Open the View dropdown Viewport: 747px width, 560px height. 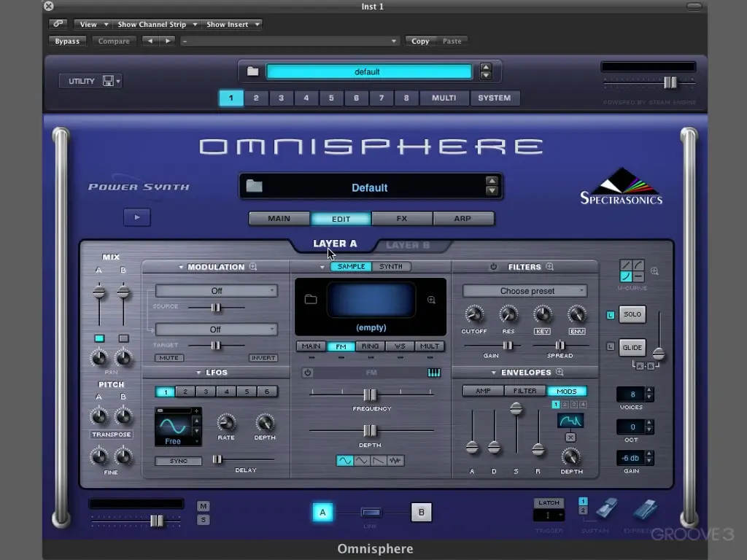(93, 24)
